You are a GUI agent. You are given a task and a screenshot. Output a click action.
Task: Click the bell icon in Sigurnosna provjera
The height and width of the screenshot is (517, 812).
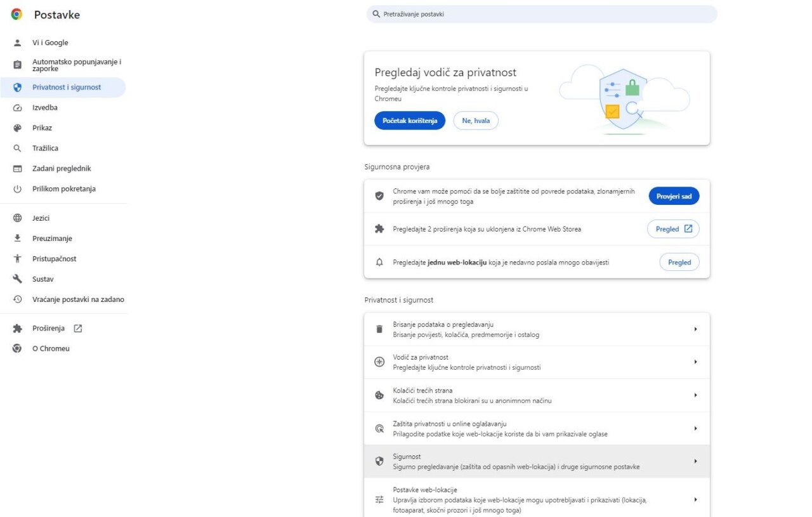coord(379,261)
